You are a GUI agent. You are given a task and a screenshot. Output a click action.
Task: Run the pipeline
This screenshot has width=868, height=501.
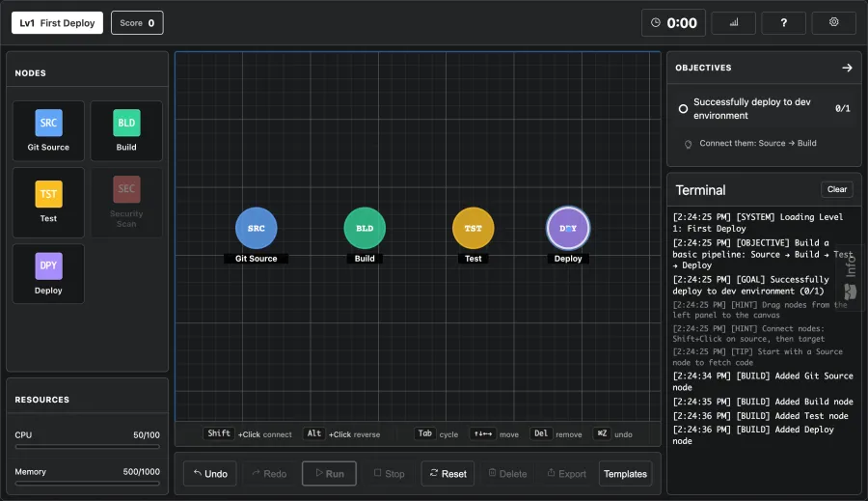coord(330,474)
